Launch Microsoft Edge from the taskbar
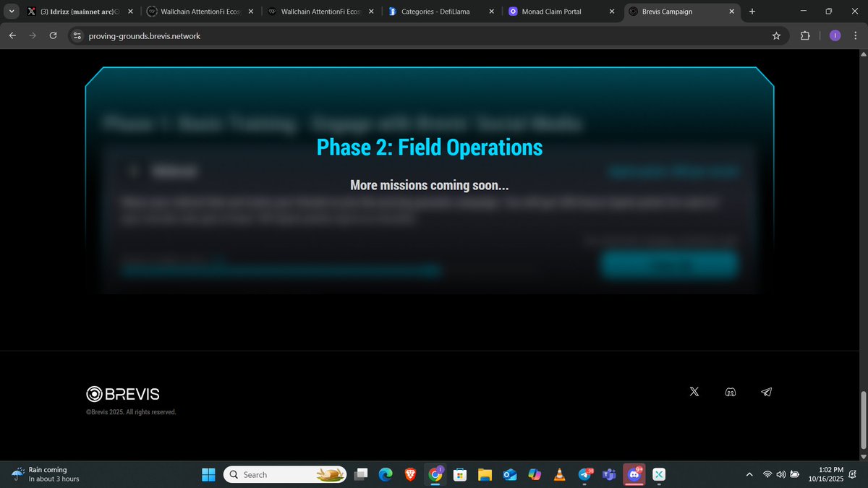The image size is (868, 488). tap(385, 474)
